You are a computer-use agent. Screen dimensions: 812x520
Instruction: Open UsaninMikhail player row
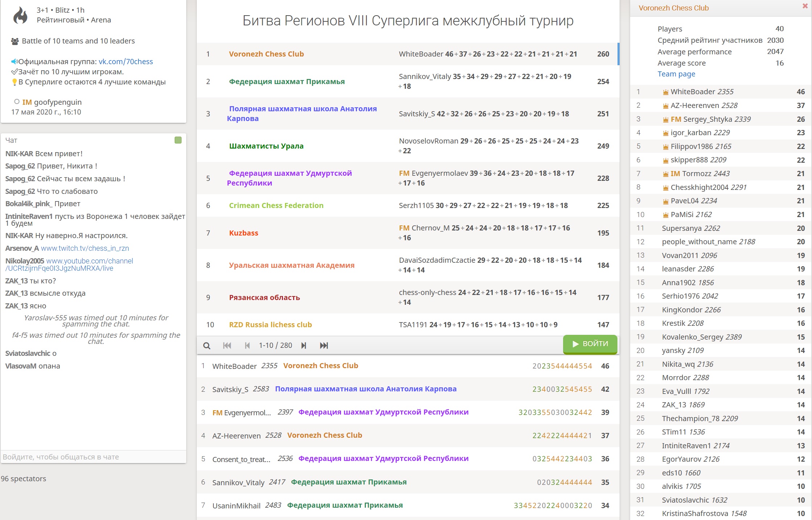tap(408, 506)
